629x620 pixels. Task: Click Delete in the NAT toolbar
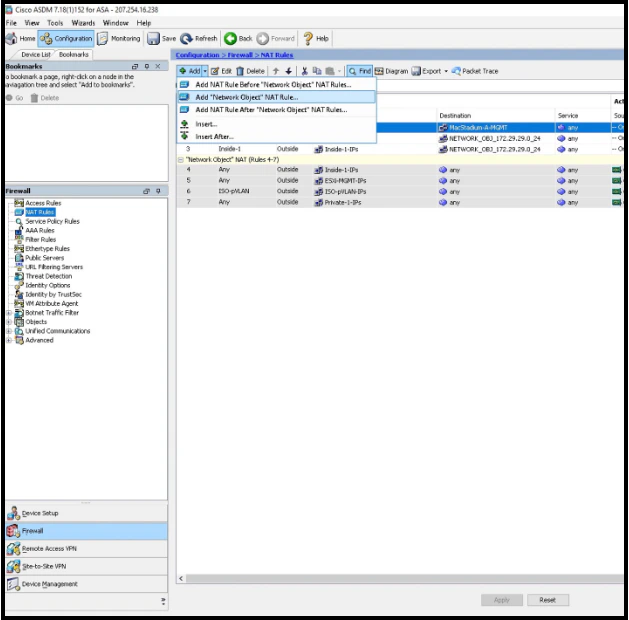point(251,71)
